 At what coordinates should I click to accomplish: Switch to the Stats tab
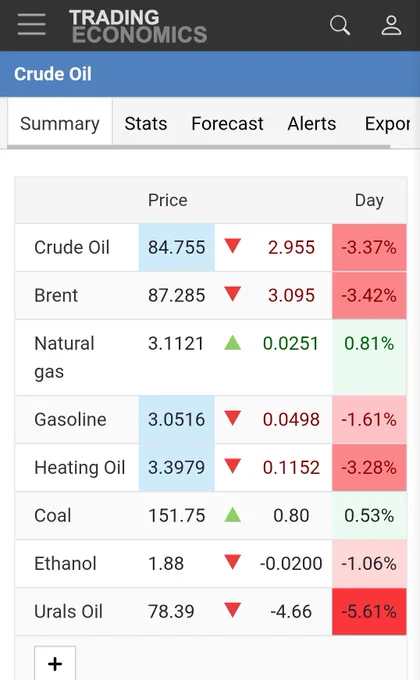pos(146,124)
